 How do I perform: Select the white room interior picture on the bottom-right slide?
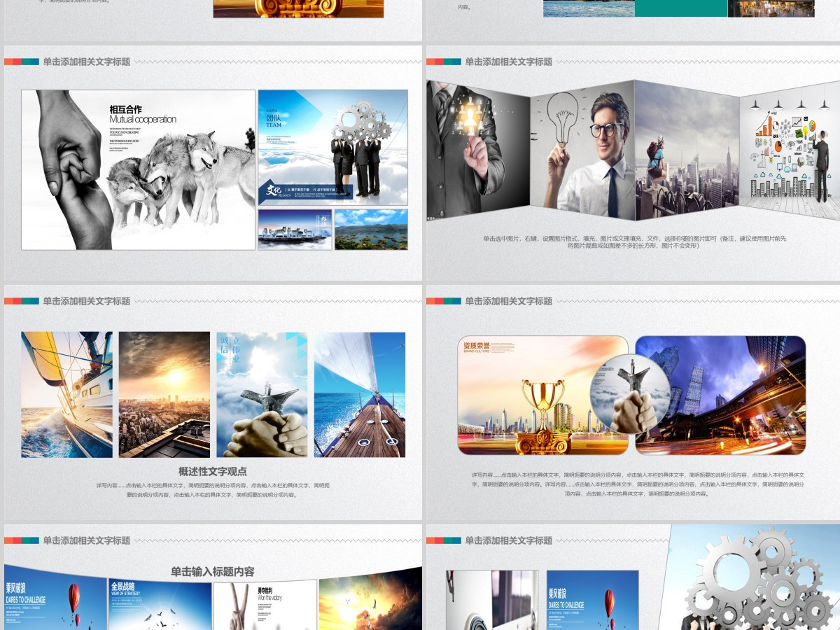pos(492,600)
